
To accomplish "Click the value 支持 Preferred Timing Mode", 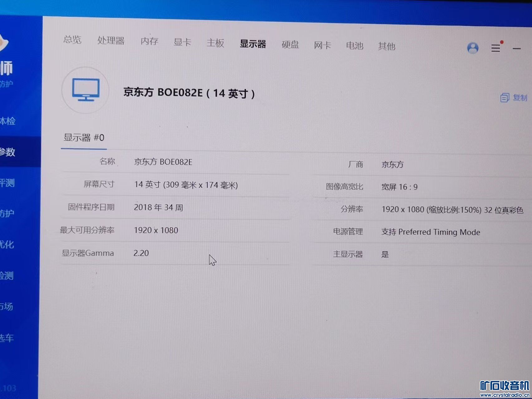I will pos(431,232).
